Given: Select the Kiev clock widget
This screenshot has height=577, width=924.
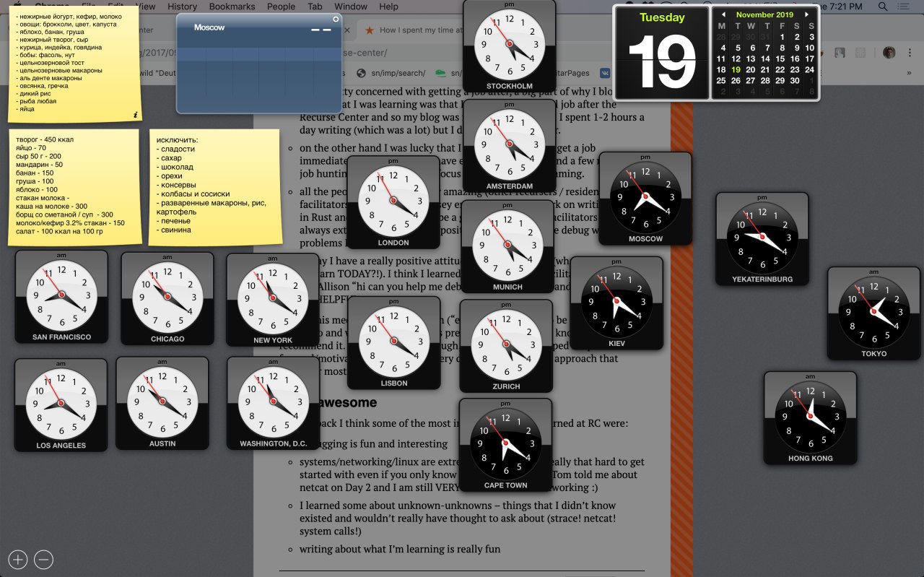Looking at the screenshot, I should 616,303.
